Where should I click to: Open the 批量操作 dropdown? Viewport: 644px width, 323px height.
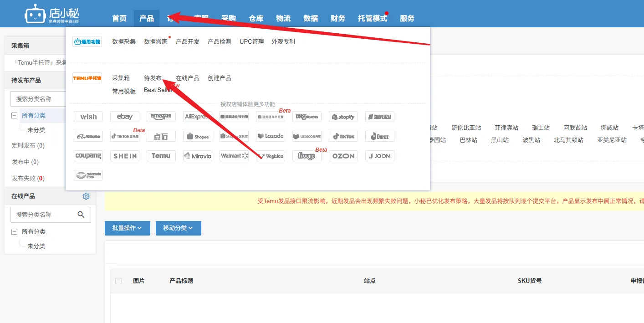pos(127,228)
